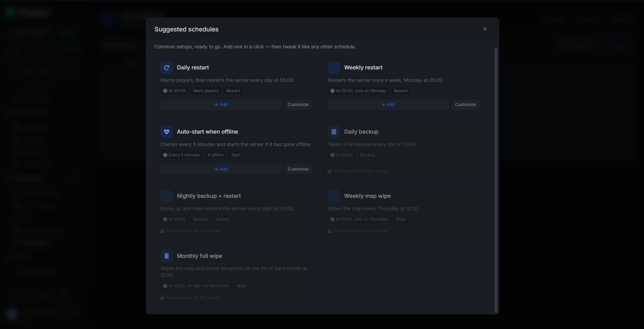Click the lock icon under Weekly map wipe
Screen dimensions: 644x329
click(x=329, y=231)
